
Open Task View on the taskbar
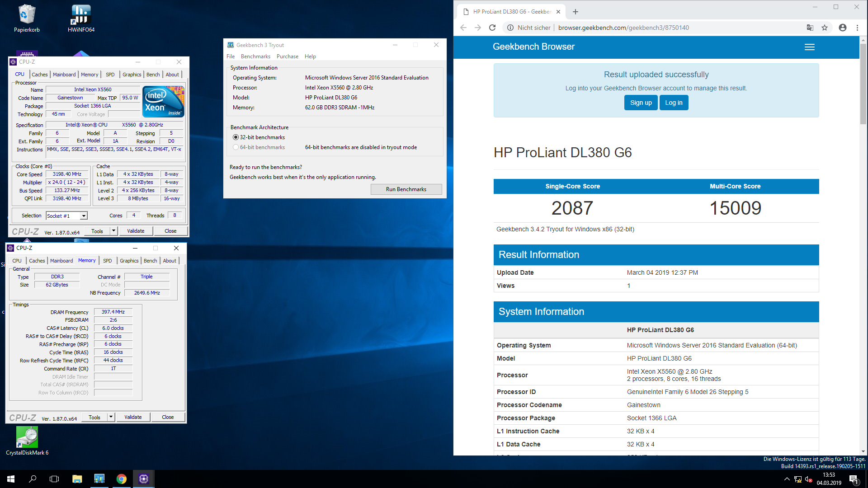(54, 479)
